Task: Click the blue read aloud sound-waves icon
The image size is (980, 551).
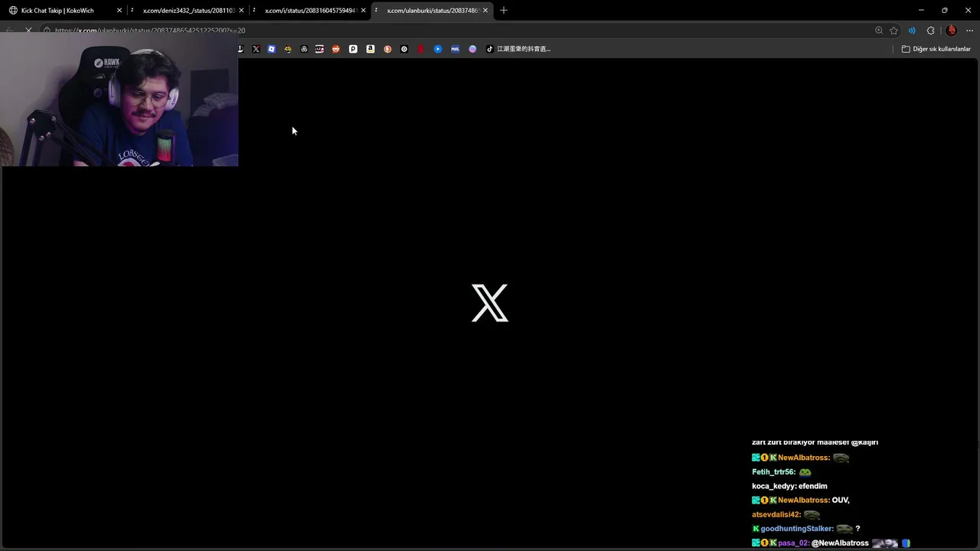Action: pos(912,31)
